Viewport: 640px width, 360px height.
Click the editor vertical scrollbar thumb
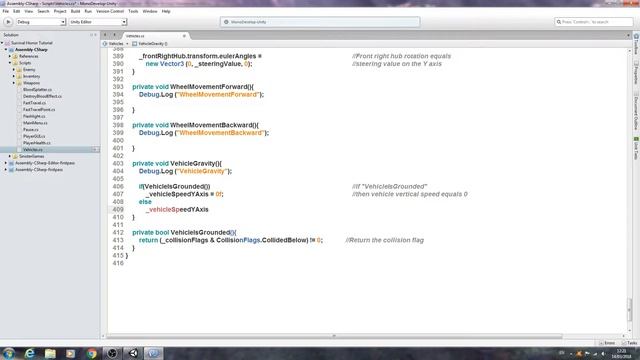coord(629,309)
